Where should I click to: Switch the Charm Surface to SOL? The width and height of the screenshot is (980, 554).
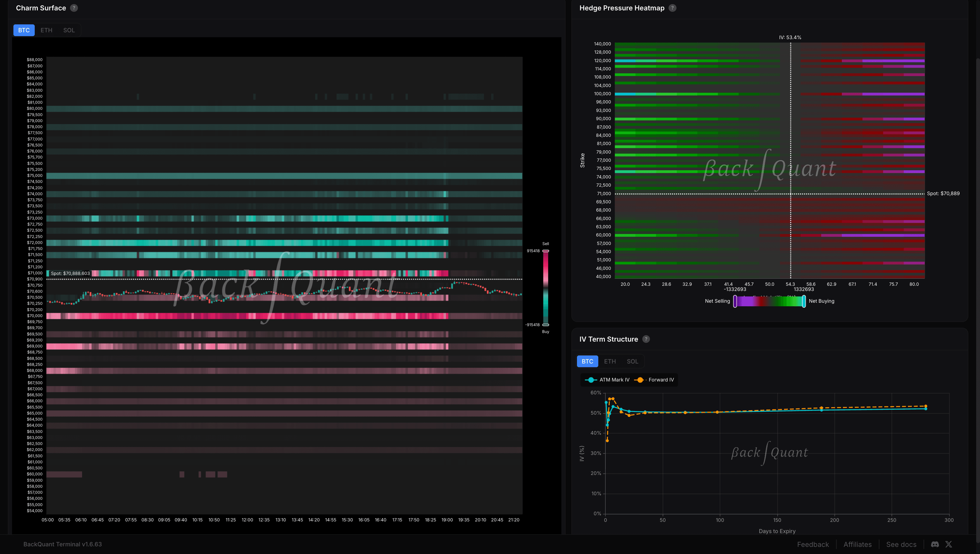(x=69, y=30)
